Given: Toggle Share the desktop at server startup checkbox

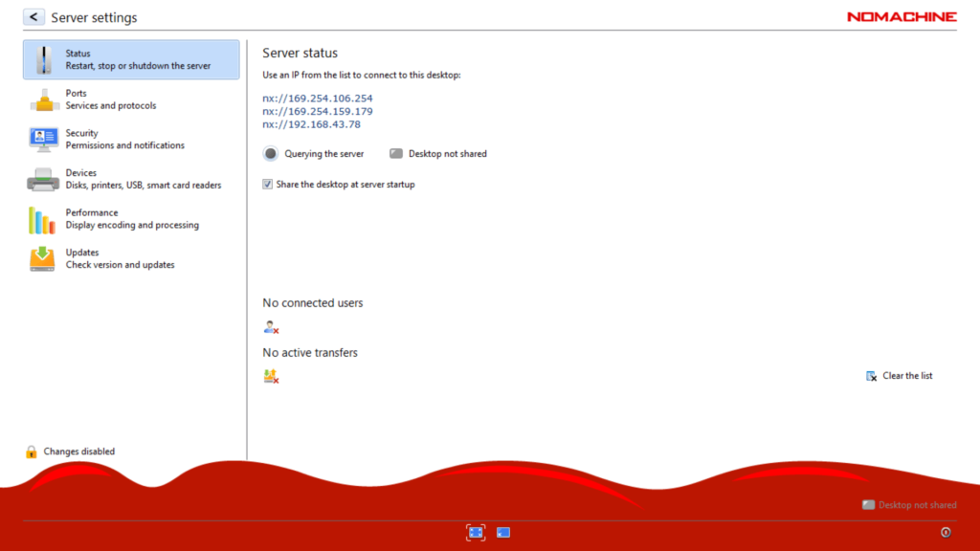Looking at the screenshot, I should tap(268, 185).
